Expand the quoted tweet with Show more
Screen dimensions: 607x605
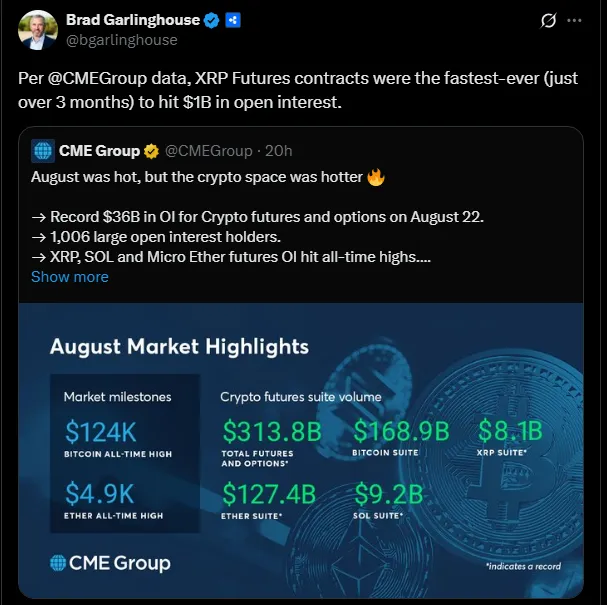(x=70, y=277)
